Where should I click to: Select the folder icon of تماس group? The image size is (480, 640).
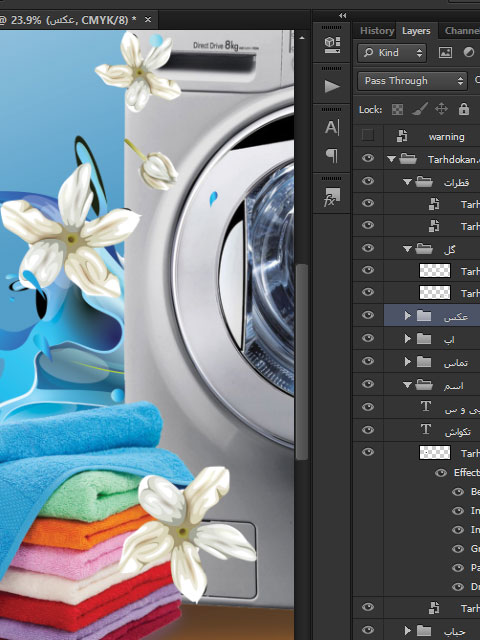tap(424, 361)
